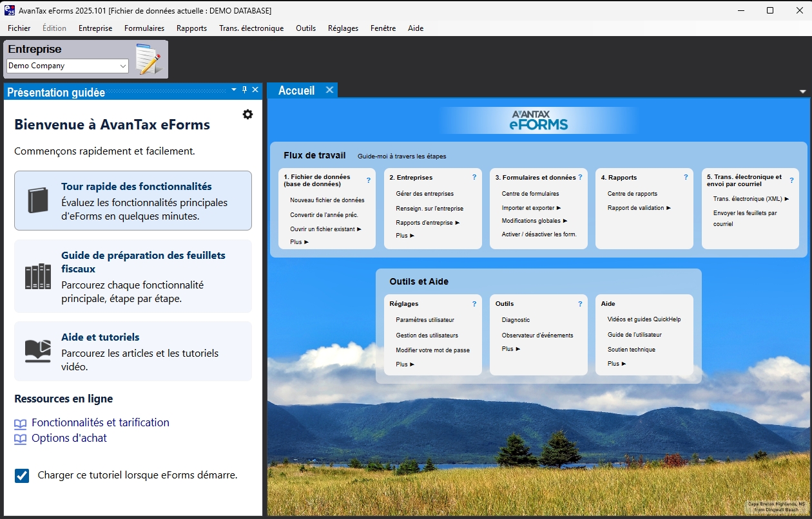Open the Trans. électronique menu
Viewport: 812px width, 519px height.
click(x=251, y=28)
